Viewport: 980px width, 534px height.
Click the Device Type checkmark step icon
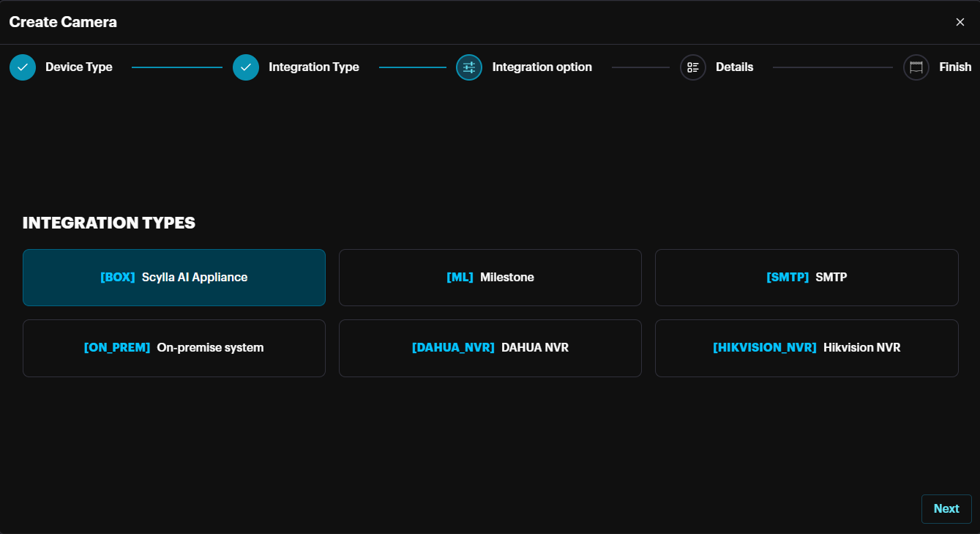click(x=23, y=67)
